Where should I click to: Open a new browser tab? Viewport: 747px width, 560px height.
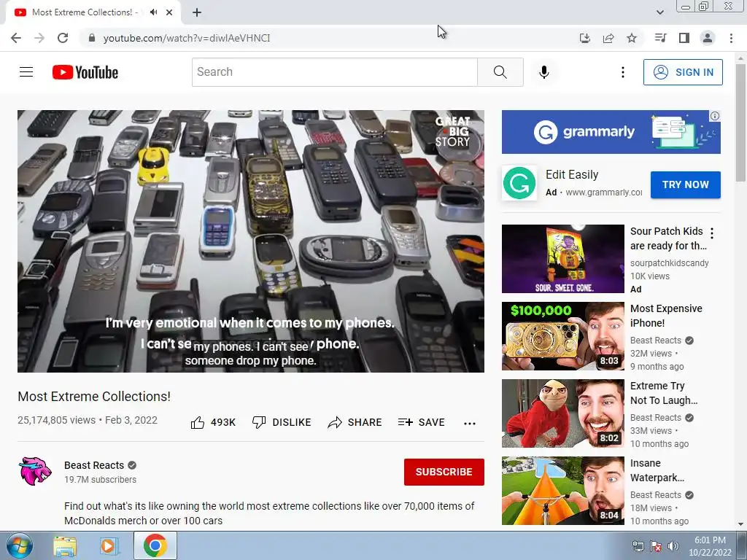coord(197,12)
